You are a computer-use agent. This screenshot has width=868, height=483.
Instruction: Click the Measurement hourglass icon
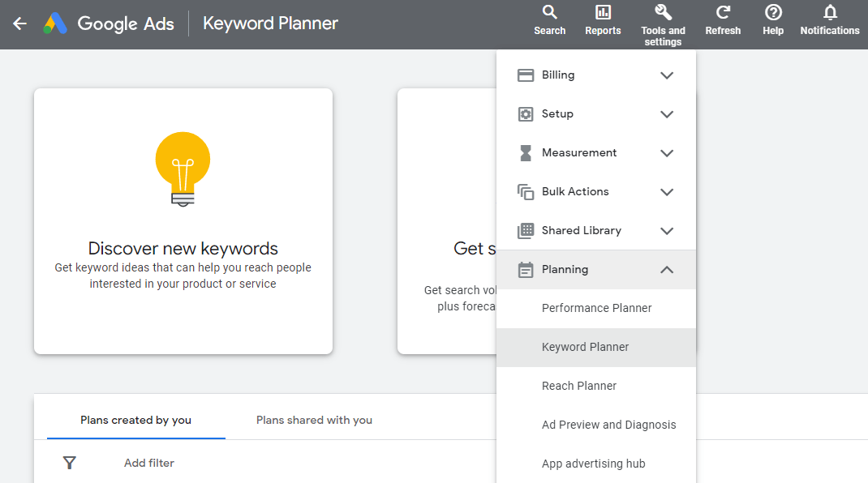[526, 152]
